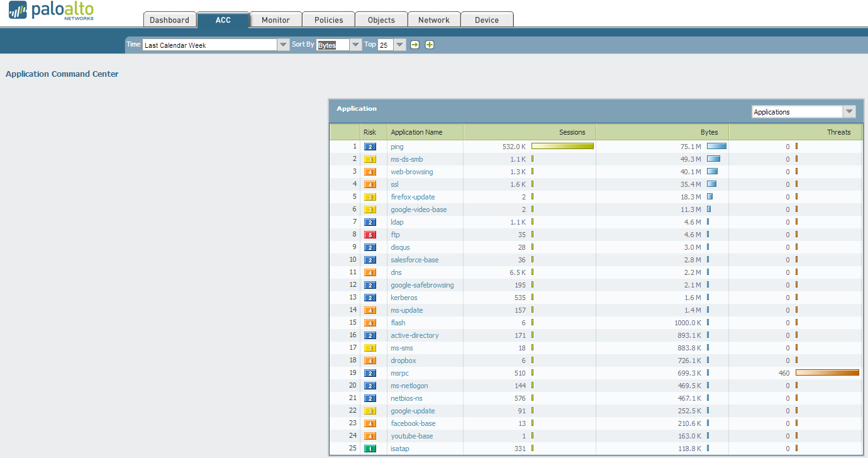This screenshot has width=868, height=458.
Task: Click the msrpc application link
Action: coord(399,373)
